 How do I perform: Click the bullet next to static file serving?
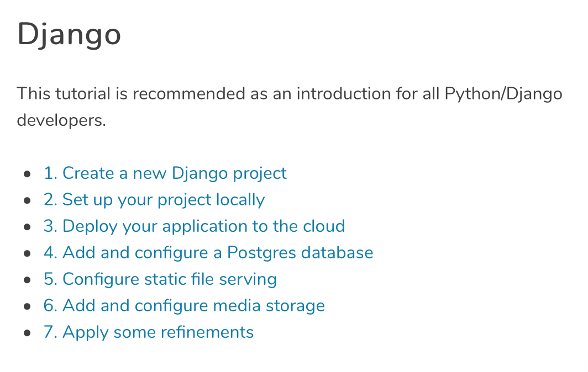click(x=27, y=280)
